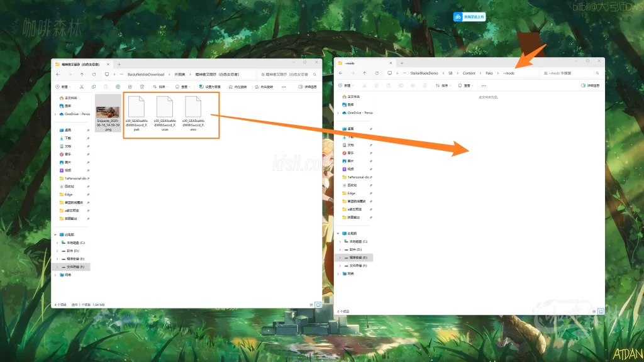Open the three-dot More menu in ~mods window toolbar
Screen dimensions: 644x362
(x=484, y=85)
